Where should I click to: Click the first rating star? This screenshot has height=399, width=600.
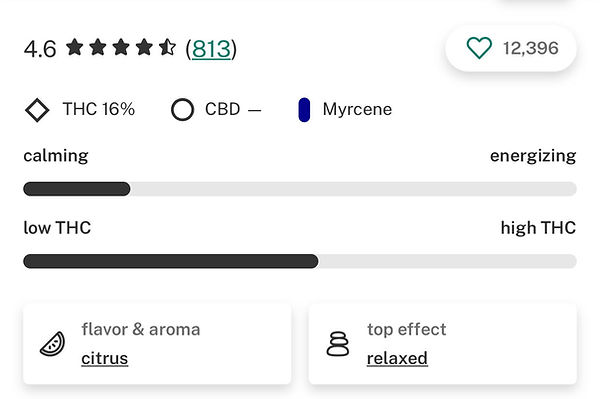75,47
